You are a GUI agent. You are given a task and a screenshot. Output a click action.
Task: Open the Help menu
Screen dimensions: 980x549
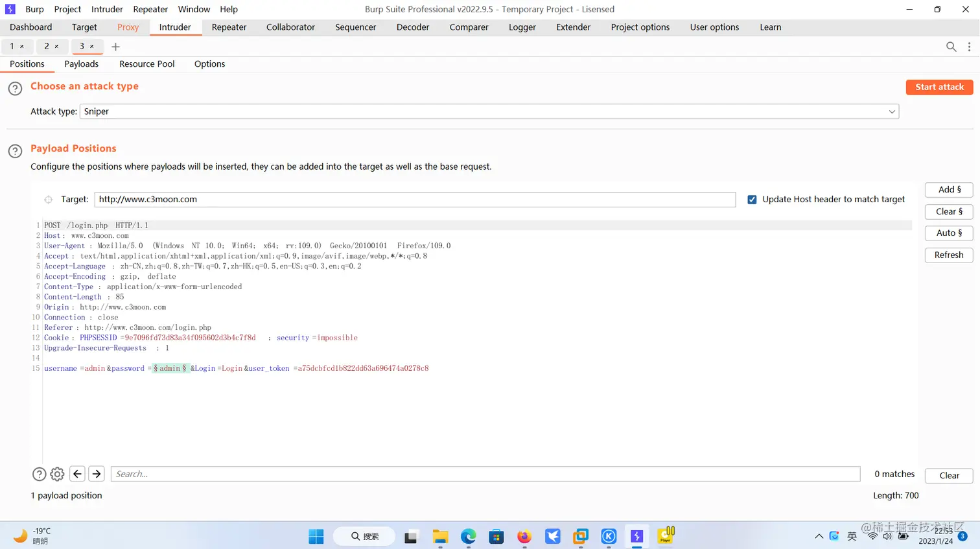click(x=229, y=9)
